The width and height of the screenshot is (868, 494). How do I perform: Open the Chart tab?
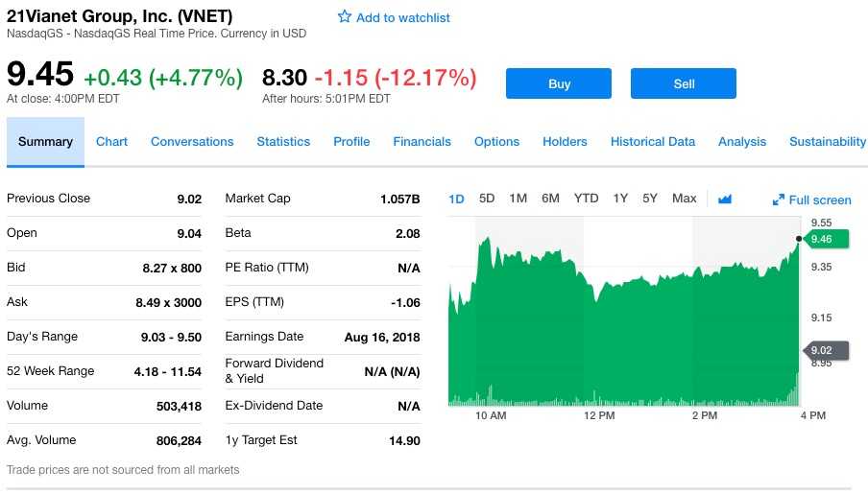click(x=111, y=142)
